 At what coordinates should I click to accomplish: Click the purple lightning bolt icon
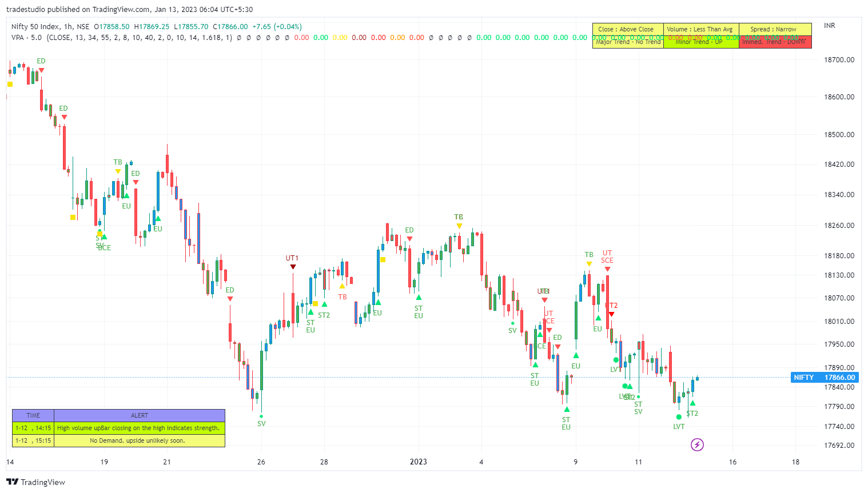click(x=697, y=444)
